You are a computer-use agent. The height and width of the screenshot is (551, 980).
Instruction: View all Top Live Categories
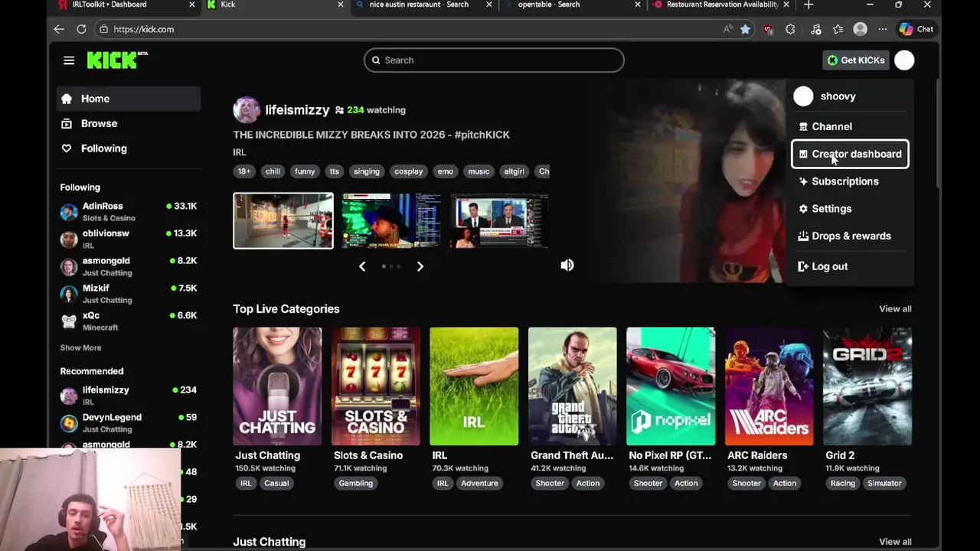tap(895, 309)
